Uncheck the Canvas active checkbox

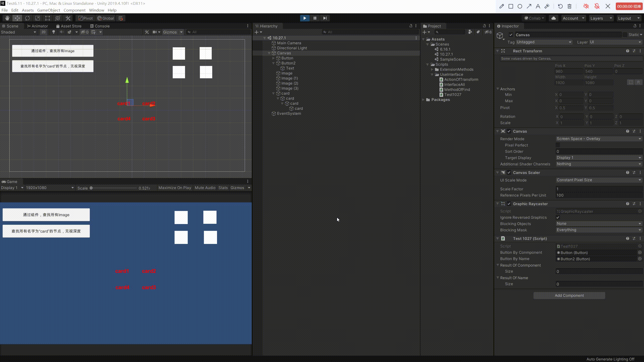tap(511, 35)
